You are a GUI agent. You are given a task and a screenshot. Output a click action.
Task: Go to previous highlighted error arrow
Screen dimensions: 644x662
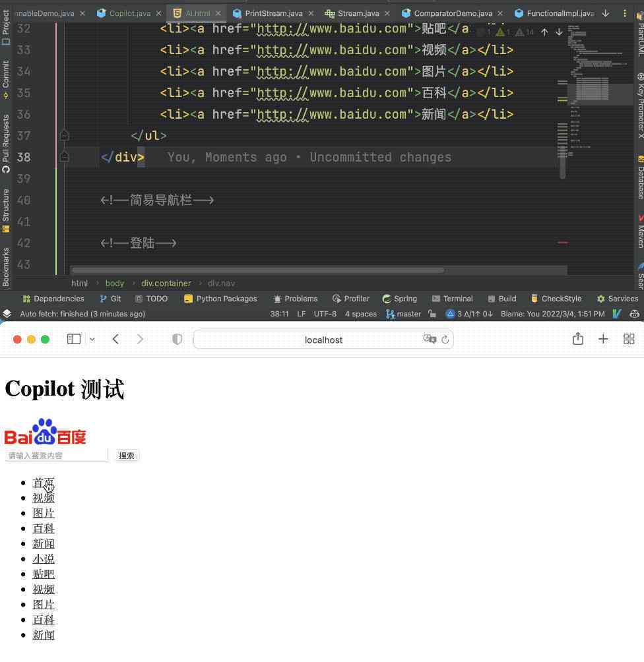coord(545,32)
